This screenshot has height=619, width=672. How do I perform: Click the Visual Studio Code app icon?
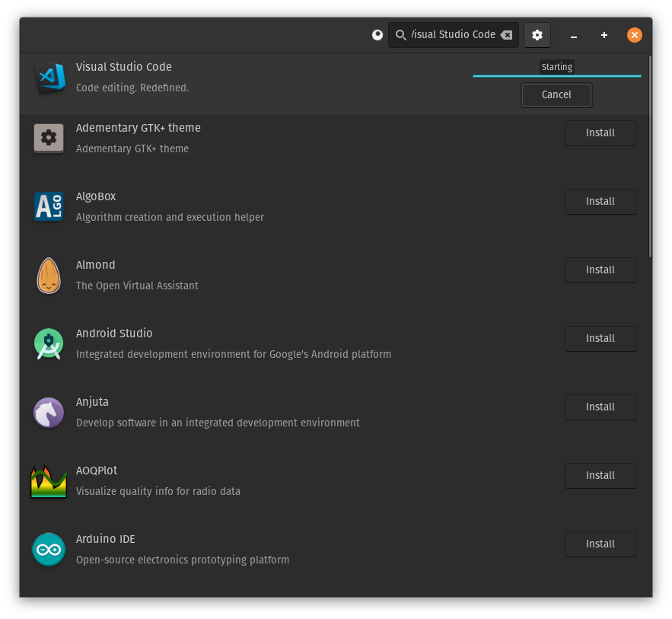(x=50, y=77)
